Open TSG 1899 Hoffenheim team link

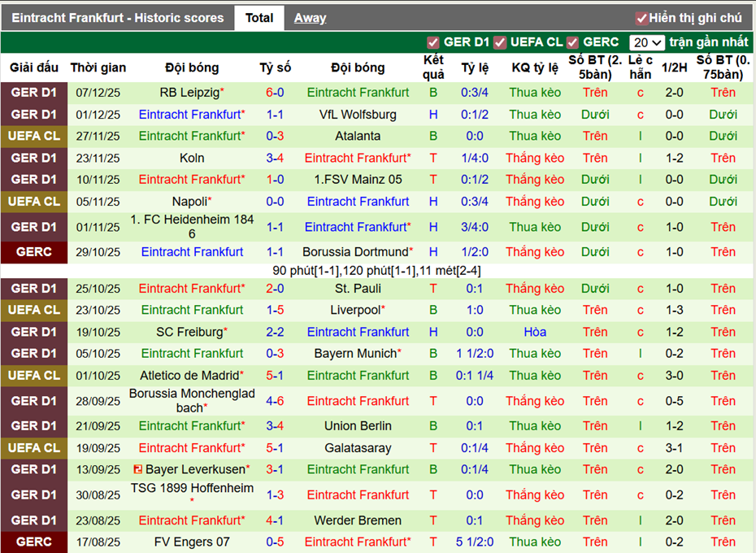(x=192, y=488)
